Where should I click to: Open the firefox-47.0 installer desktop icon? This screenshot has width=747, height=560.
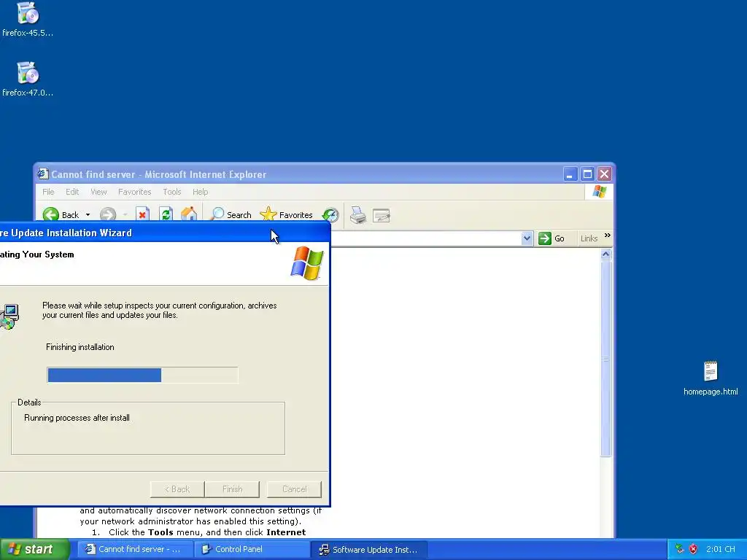28,79
